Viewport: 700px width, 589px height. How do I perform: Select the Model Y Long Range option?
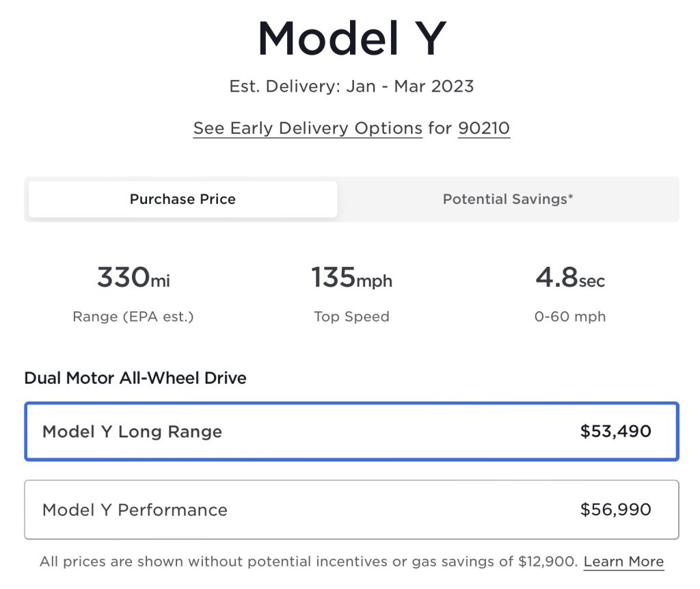[351, 432]
